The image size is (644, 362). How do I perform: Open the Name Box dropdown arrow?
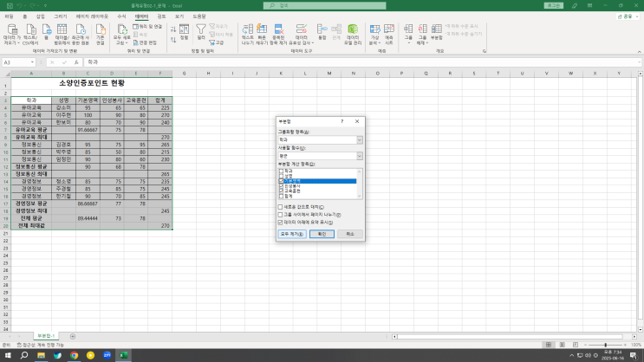click(32, 62)
